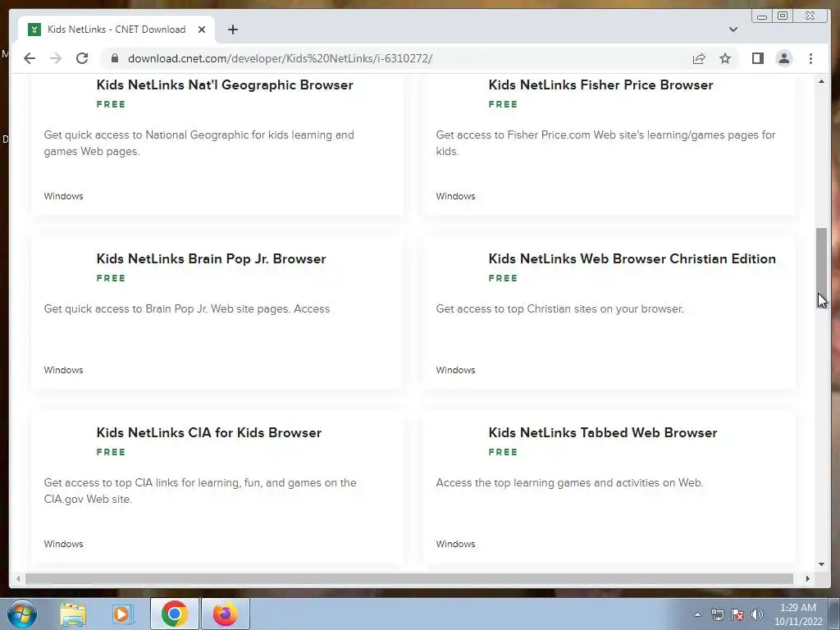
Task: Focus the address bar URL
Action: tap(281, 58)
